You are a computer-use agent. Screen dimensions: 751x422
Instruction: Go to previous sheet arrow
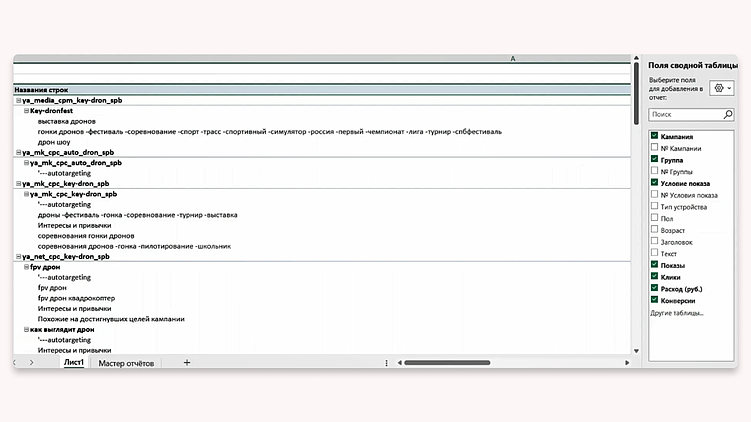click(15, 363)
